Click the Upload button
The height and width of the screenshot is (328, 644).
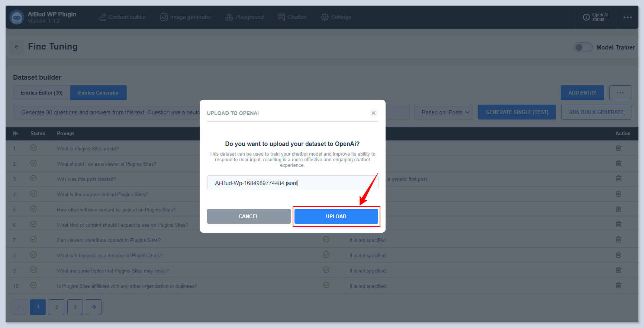point(336,216)
